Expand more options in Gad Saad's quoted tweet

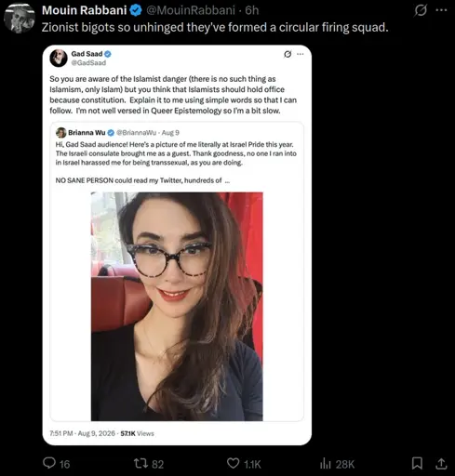(301, 54)
